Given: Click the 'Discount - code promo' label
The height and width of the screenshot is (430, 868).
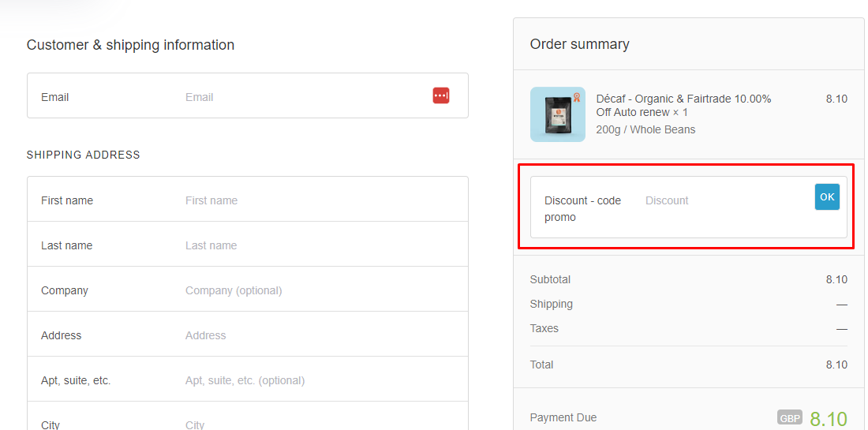Looking at the screenshot, I should [x=583, y=208].
